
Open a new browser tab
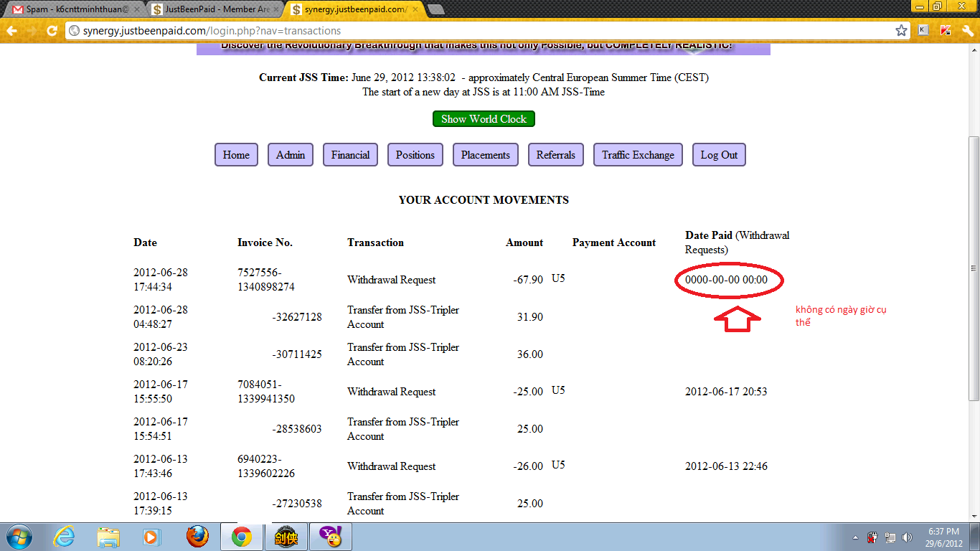coord(435,9)
